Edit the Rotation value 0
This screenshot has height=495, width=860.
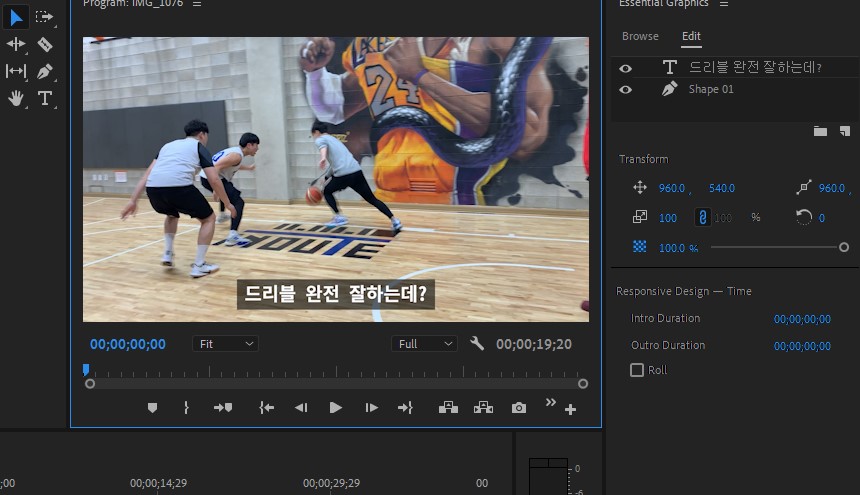tap(822, 218)
